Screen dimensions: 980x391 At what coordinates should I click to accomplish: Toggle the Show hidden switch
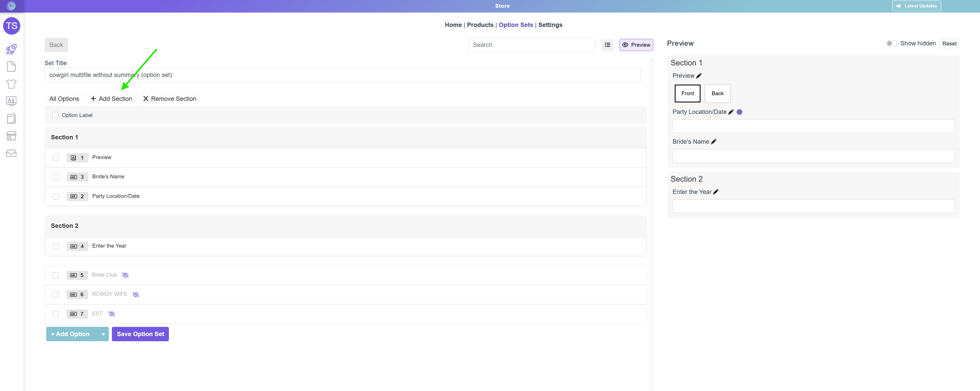click(x=891, y=43)
